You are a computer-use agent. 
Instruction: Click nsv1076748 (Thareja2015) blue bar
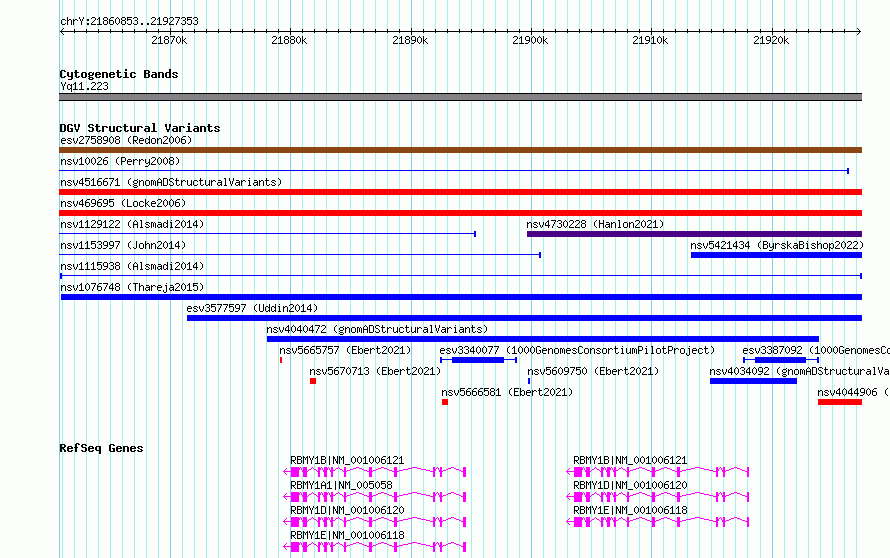[x=461, y=297]
